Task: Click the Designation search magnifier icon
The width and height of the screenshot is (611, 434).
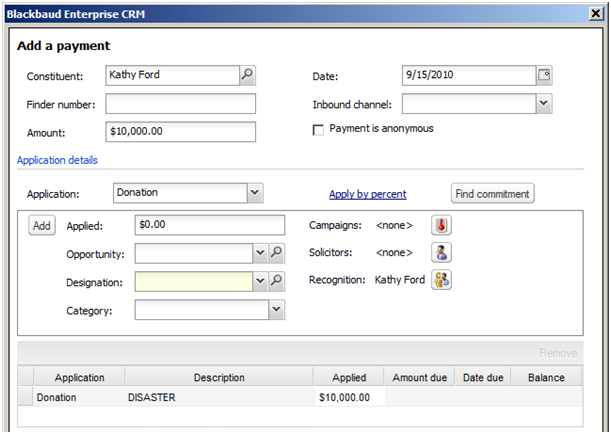Action: coord(277,282)
